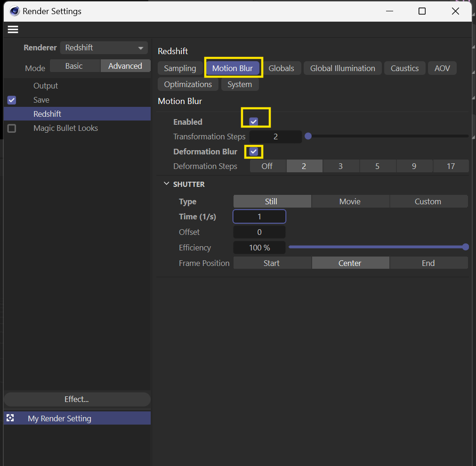Click the Transformation Steps slider handle
The image size is (476, 466).
pyautogui.click(x=308, y=136)
